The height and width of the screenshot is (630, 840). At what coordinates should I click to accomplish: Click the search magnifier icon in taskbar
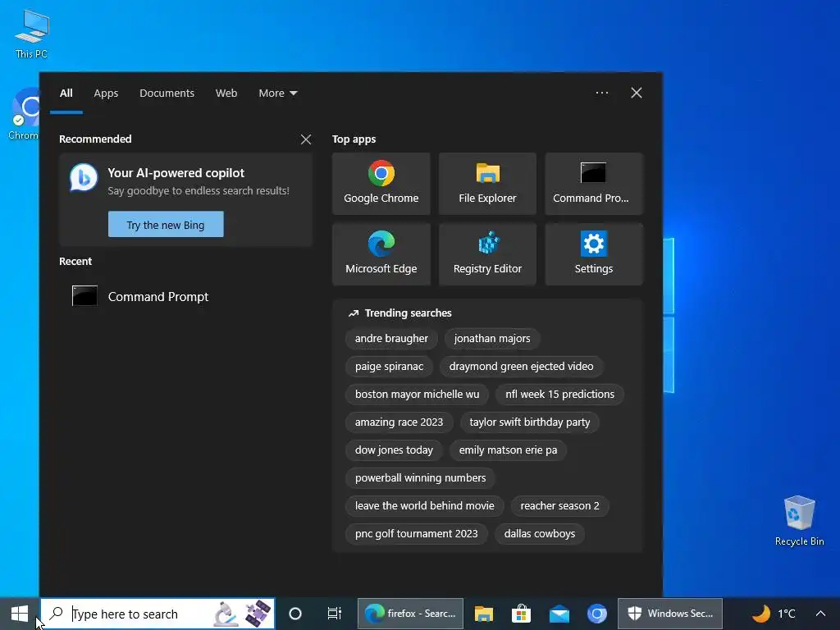56,614
